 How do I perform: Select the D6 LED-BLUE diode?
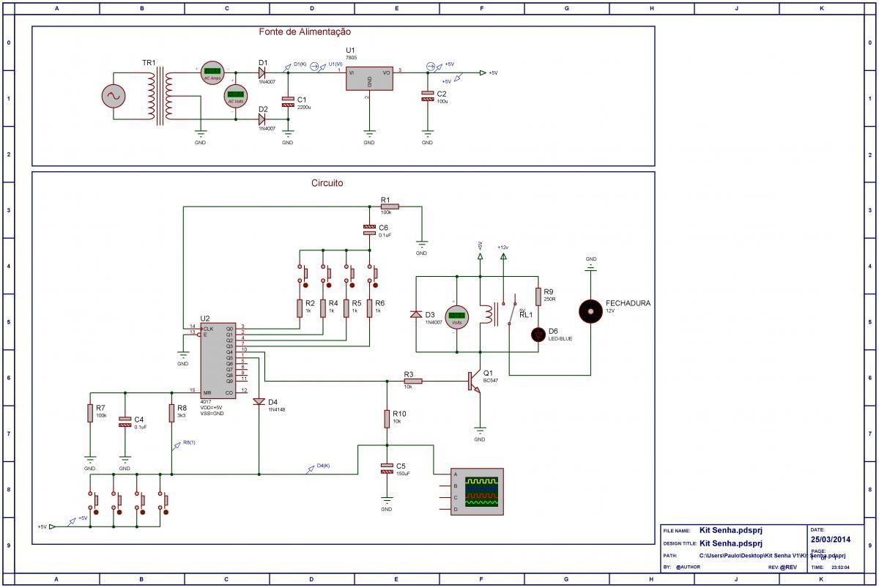click(x=539, y=334)
